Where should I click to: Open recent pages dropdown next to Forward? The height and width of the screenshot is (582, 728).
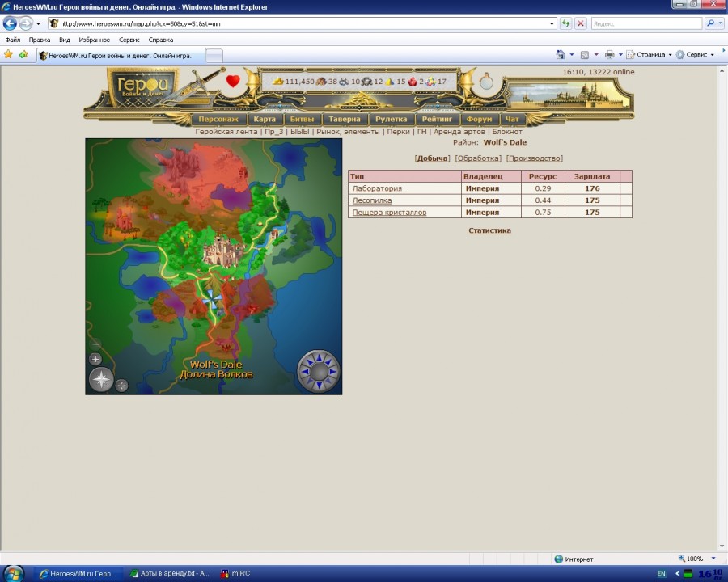tap(38, 23)
